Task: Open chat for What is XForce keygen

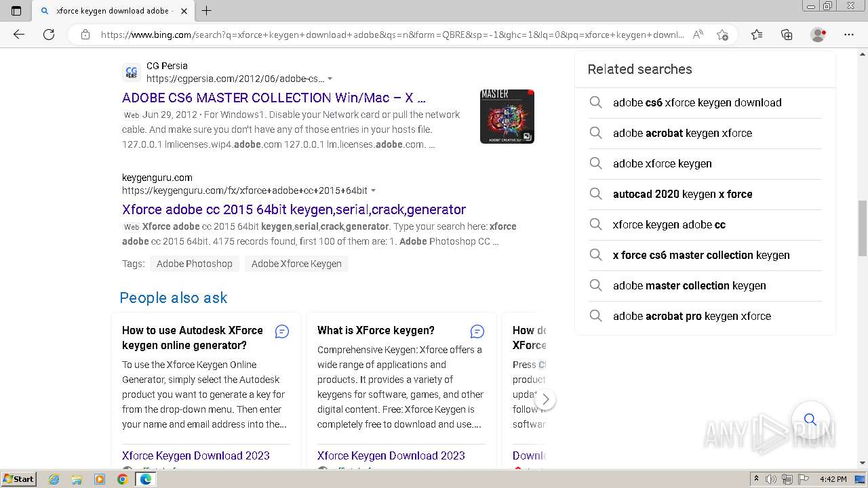Action: [x=477, y=331]
